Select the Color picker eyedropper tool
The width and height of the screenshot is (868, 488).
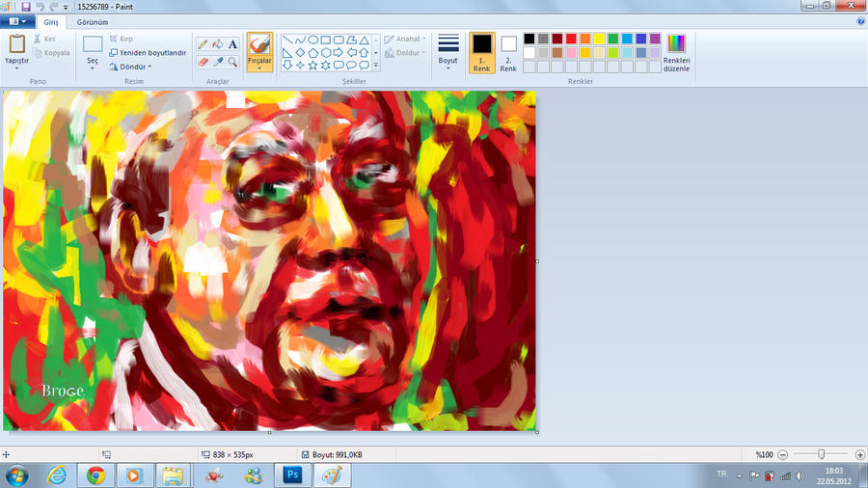(218, 62)
